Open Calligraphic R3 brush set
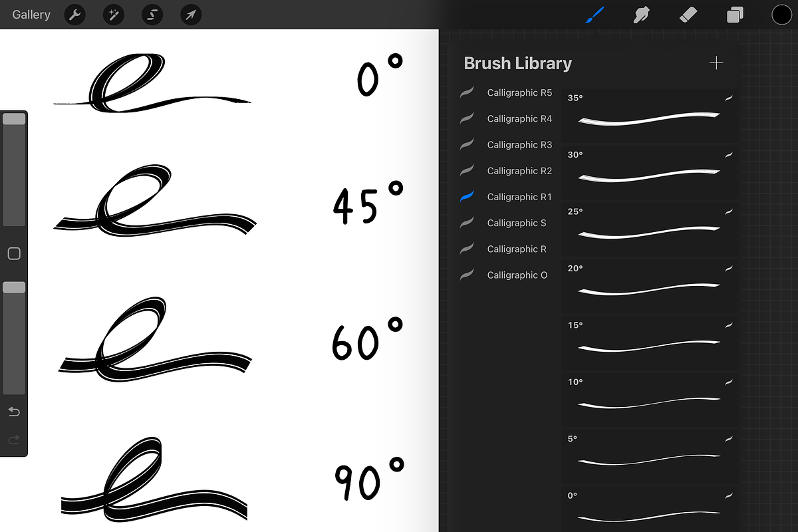This screenshot has width=798, height=532. pos(506,144)
